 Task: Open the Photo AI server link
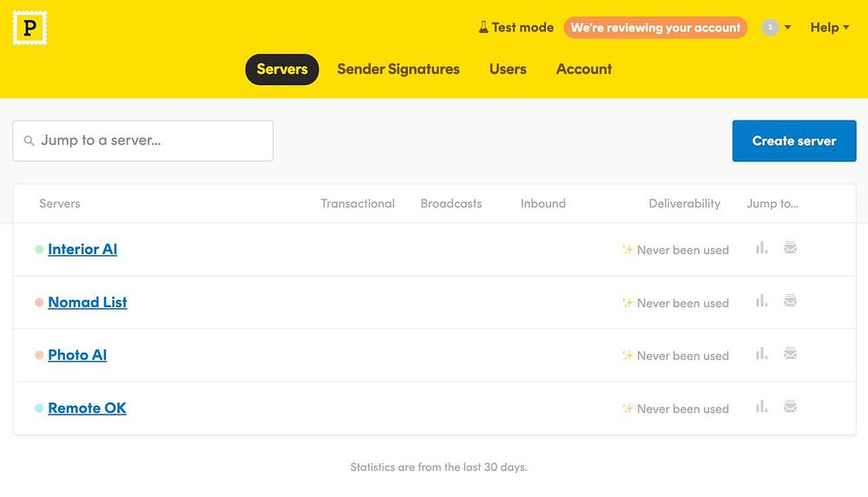[x=77, y=356]
